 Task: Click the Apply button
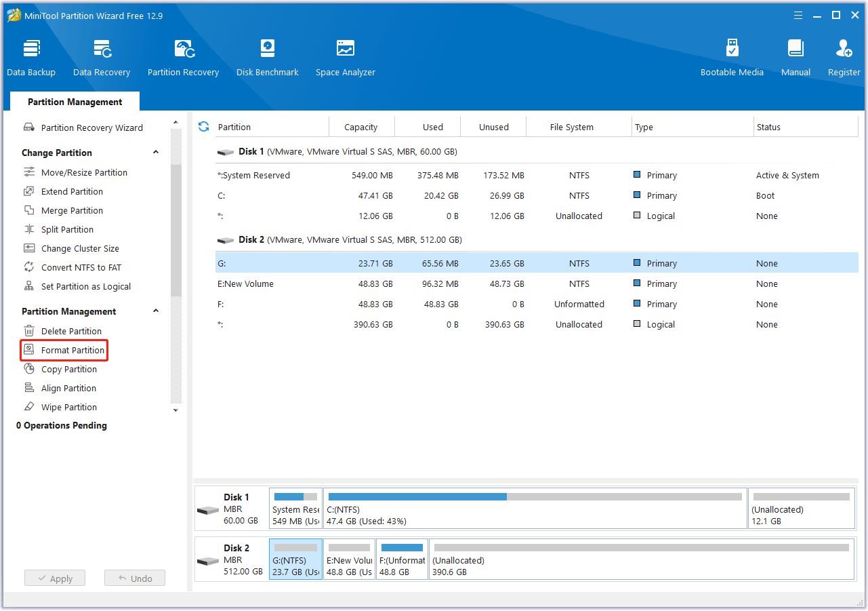tap(55, 578)
